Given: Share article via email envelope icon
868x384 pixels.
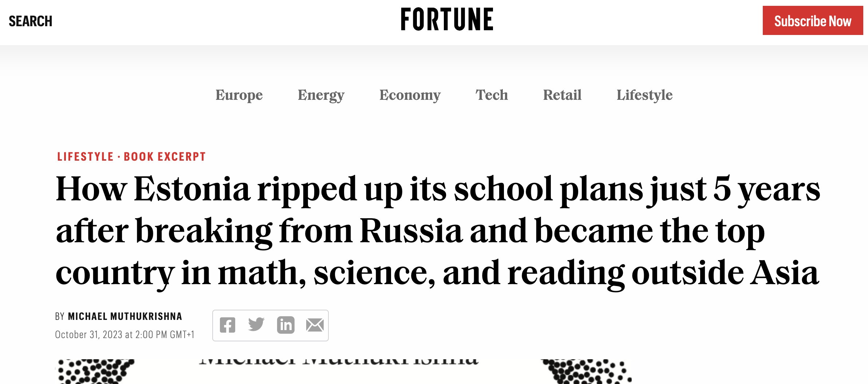Looking at the screenshot, I should point(315,325).
